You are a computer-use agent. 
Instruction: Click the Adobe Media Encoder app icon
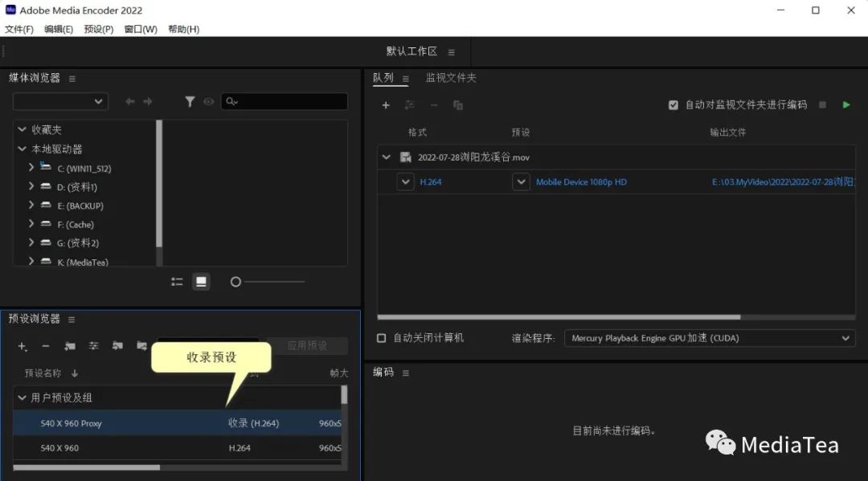pyautogui.click(x=10, y=10)
